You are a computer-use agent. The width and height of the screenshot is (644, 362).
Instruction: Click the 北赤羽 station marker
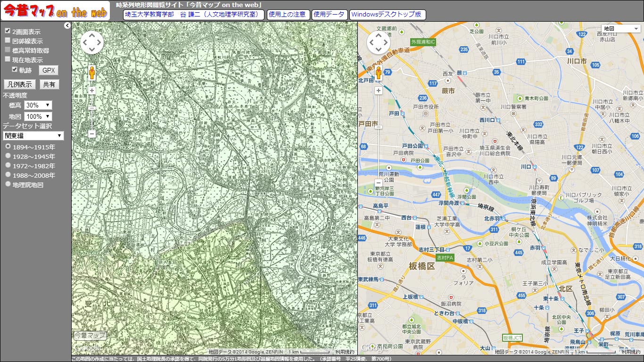(504, 218)
